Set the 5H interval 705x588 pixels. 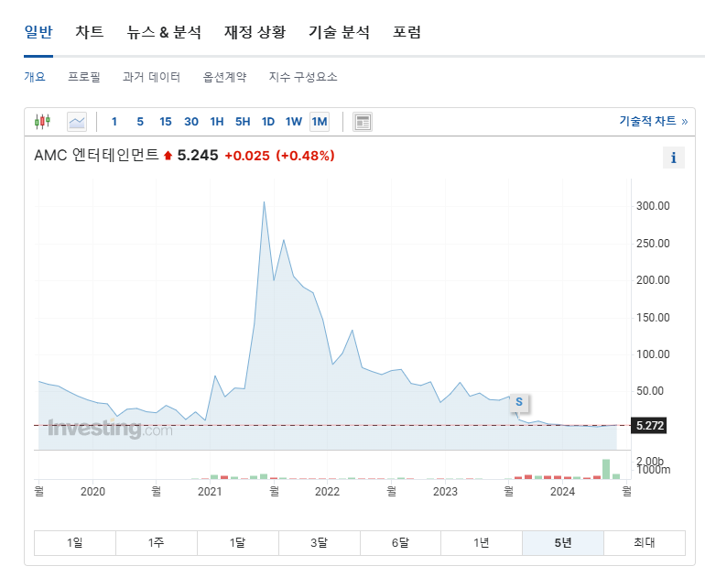pyautogui.click(x=243, y=122)
